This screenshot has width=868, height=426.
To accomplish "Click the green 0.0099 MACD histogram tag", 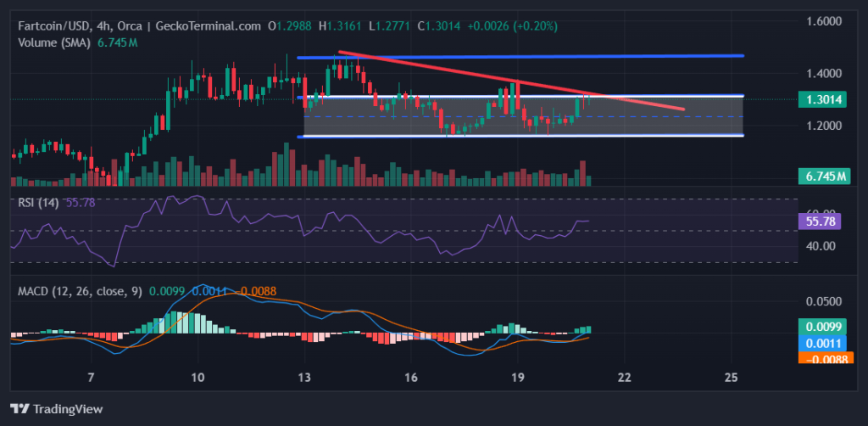I will pos(824,327).
